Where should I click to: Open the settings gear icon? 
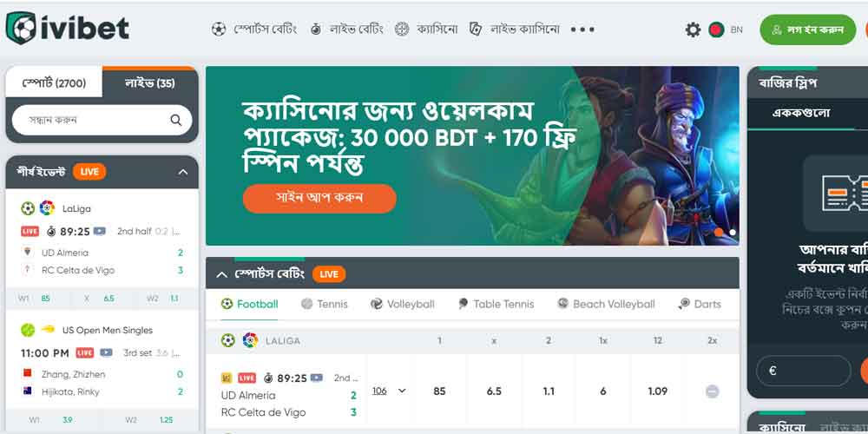click(693, 30)
